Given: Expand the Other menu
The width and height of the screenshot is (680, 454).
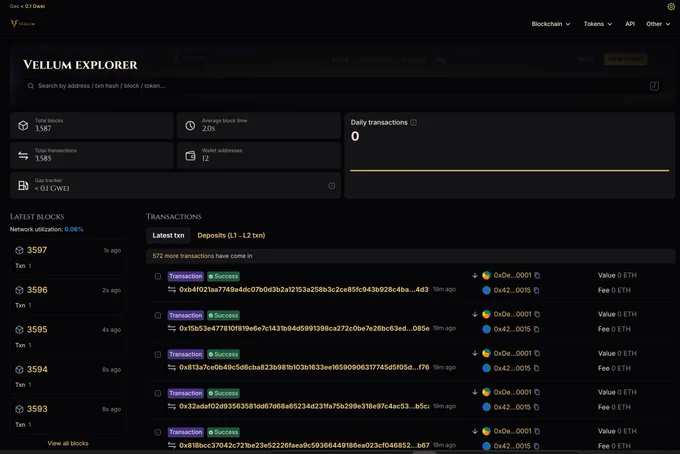Looking at the screenshot, I should coord(658,24).
